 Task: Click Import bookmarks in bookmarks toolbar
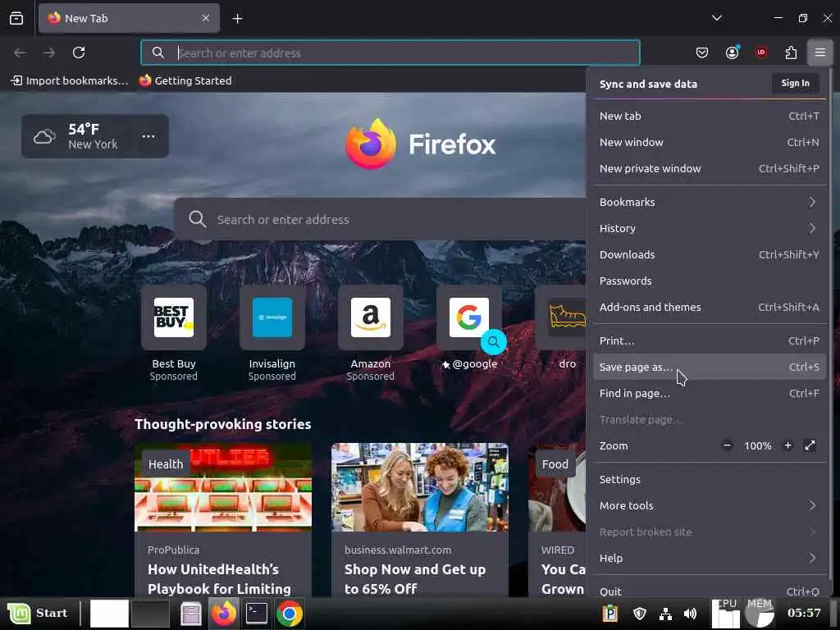70,81
